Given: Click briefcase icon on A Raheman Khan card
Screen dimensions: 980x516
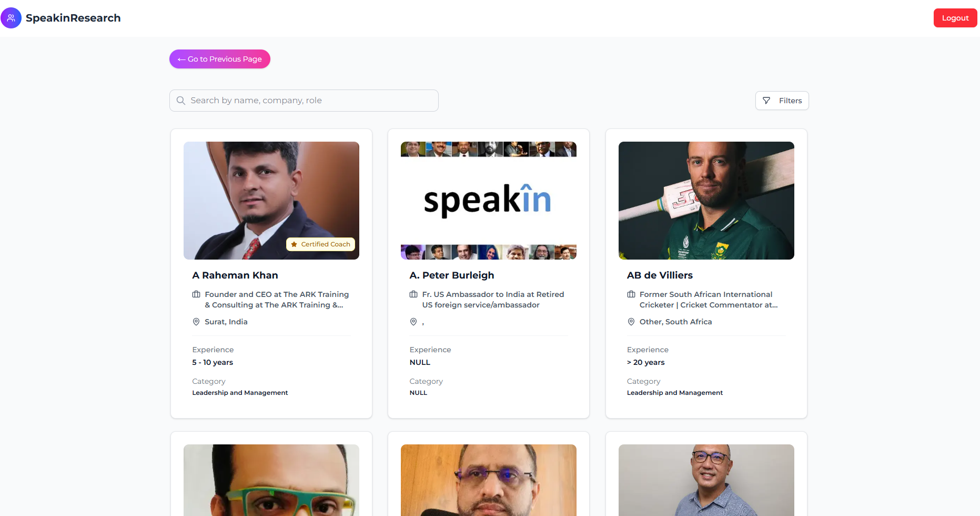Looking at the screenshot, I should click(196, 294).
